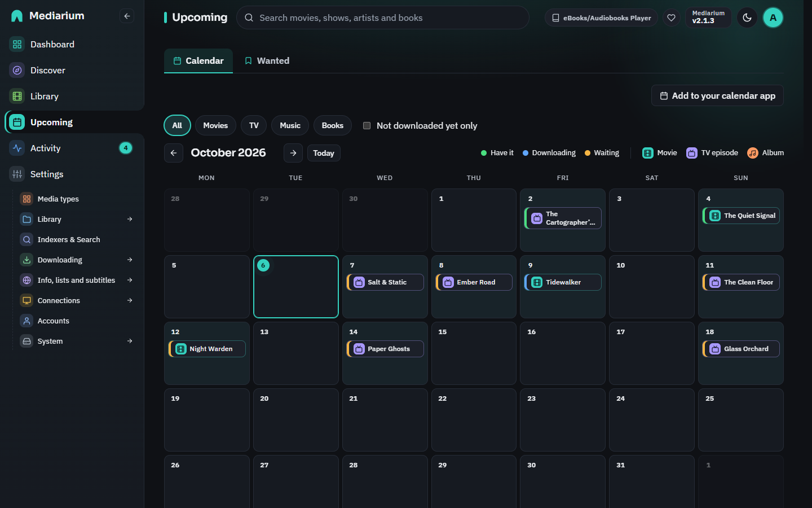
Task: Open Indexers & Search settings
Action: click(x=77, y=239)
